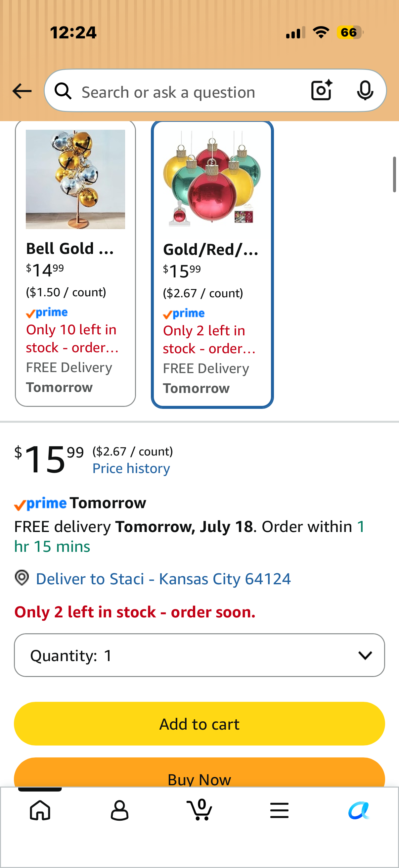
Task: Open the account profile tab
Action: click(119, 810)
